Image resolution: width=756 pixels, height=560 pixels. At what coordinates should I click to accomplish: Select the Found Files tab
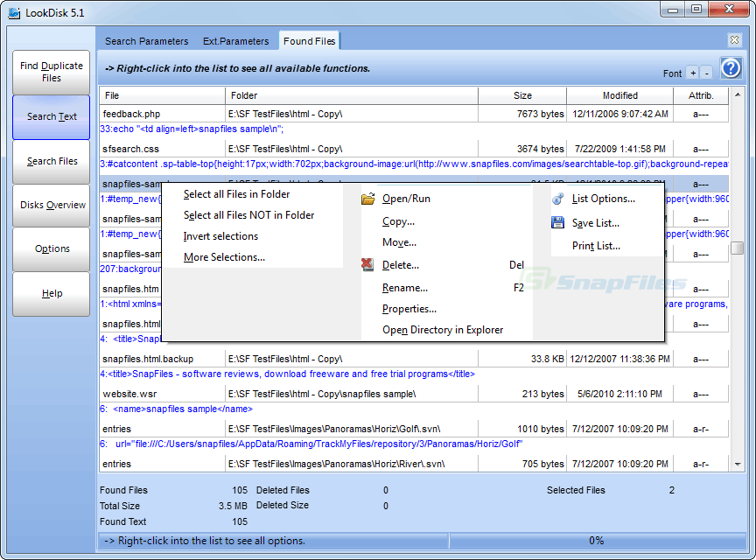(x=310, y=41)
